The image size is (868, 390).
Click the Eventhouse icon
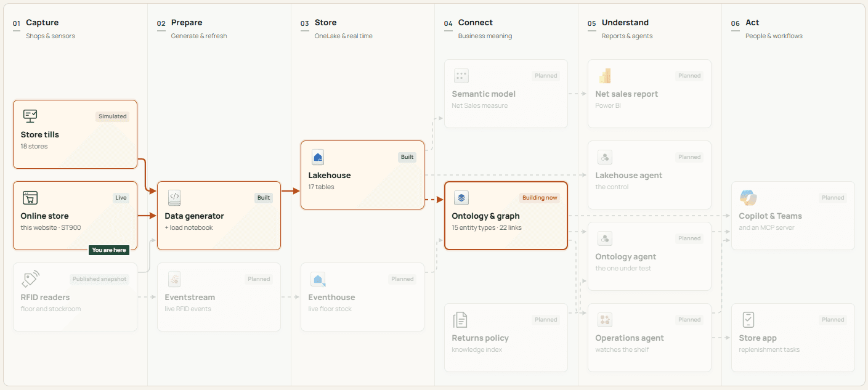(318, 279)
